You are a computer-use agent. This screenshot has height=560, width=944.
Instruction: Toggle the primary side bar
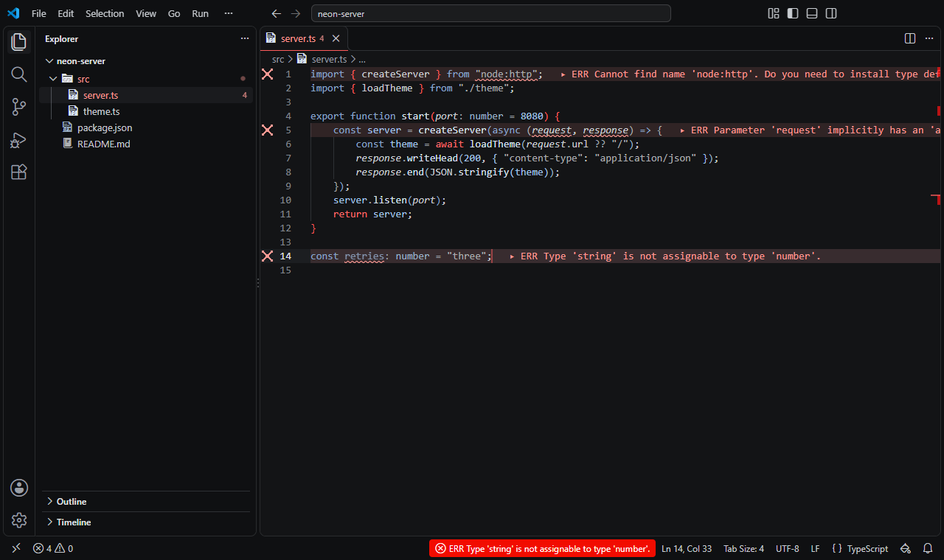point(793,13)
